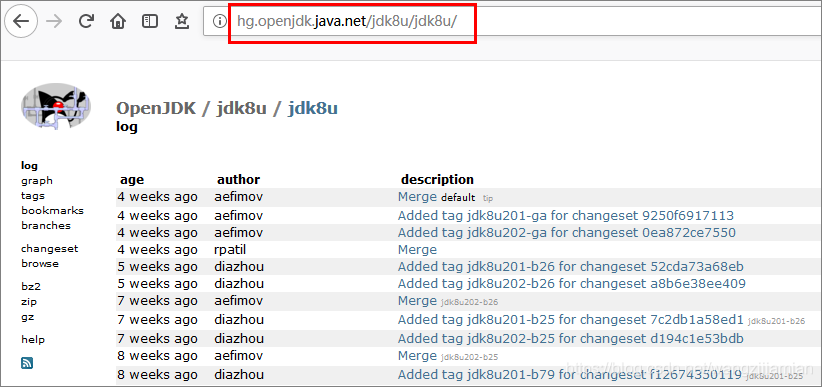Click the 'age' column header
822x387 pixels.
coord(132,180)
